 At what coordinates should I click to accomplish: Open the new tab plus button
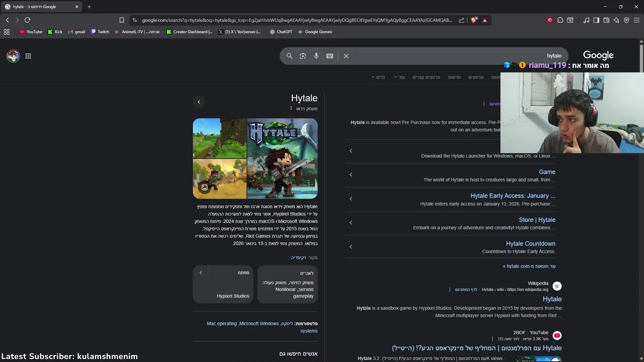tap(89, 7)
